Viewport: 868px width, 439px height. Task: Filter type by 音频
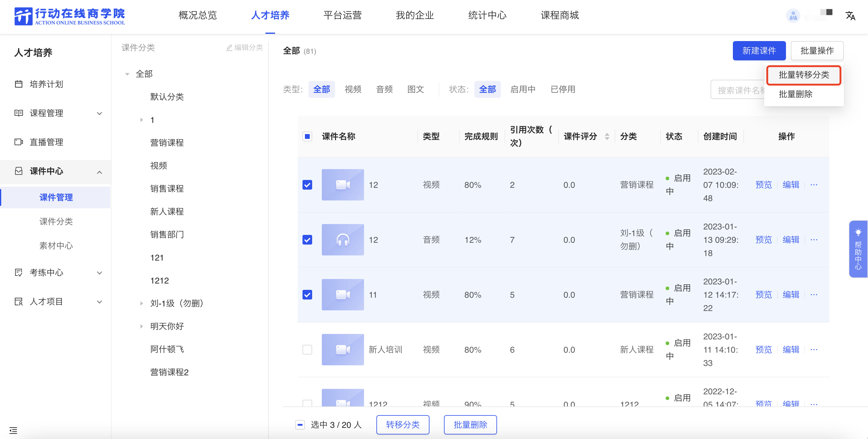coord(384,89)
